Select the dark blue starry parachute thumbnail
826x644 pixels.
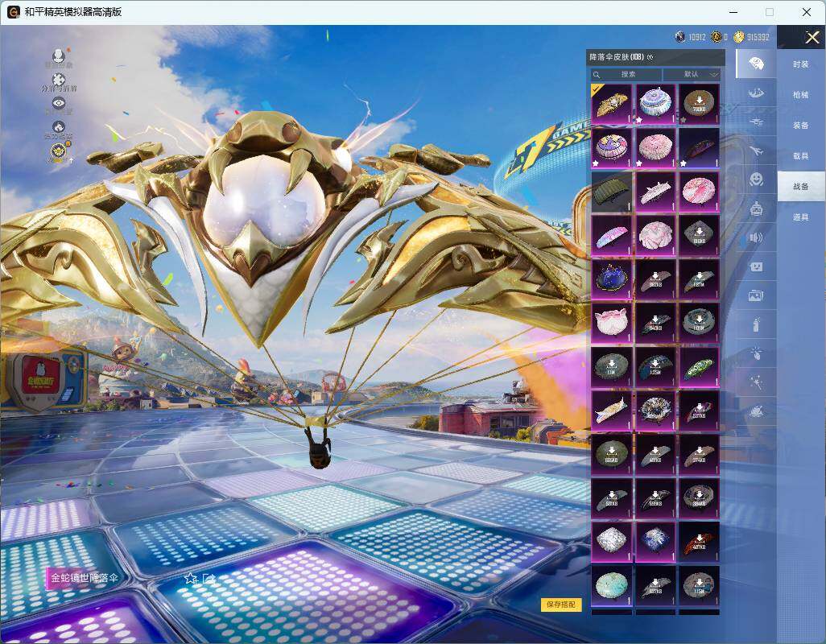tap(612, 279)
